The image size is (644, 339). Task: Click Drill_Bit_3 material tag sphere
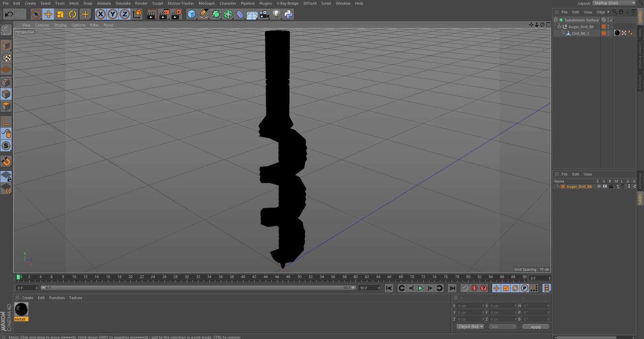617,33
